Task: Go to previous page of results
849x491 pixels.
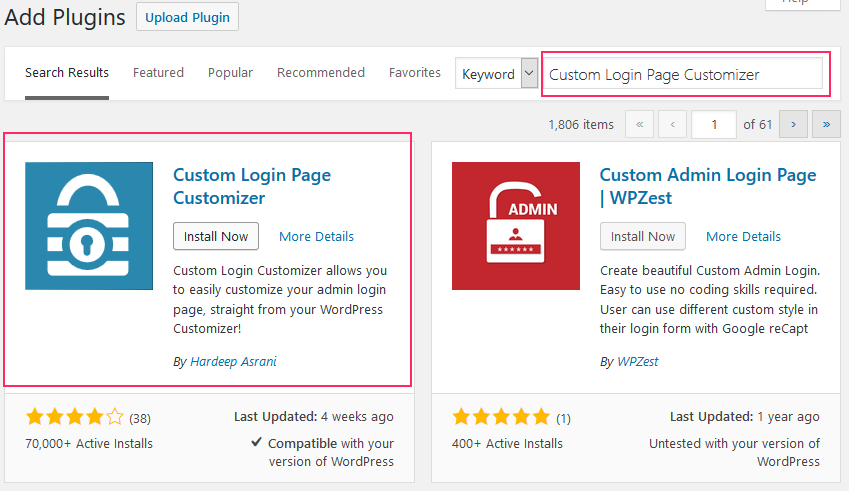Action: (672, 125)
